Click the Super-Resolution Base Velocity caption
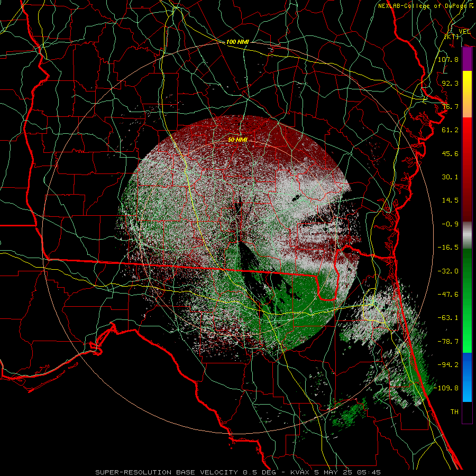 pos(238,472)
